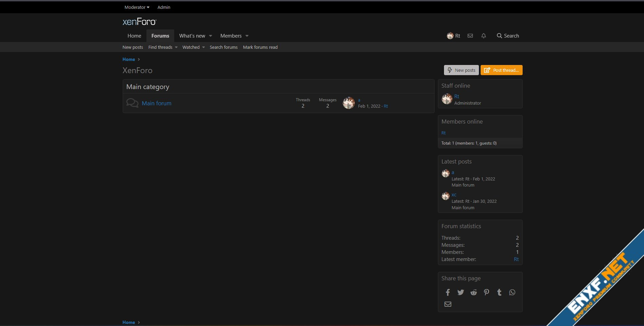The height and width of the screenshot is (326, 644).
Task: Share page on Facebook
Action: pos(448,292)
